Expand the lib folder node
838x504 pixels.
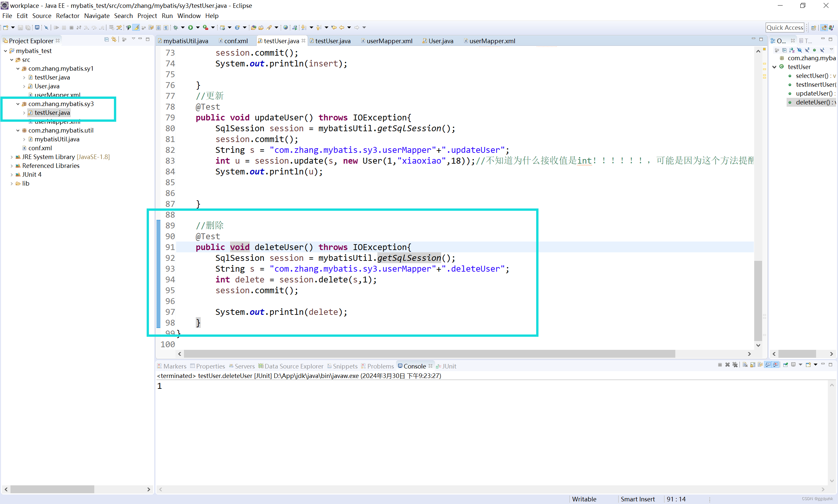11,183
